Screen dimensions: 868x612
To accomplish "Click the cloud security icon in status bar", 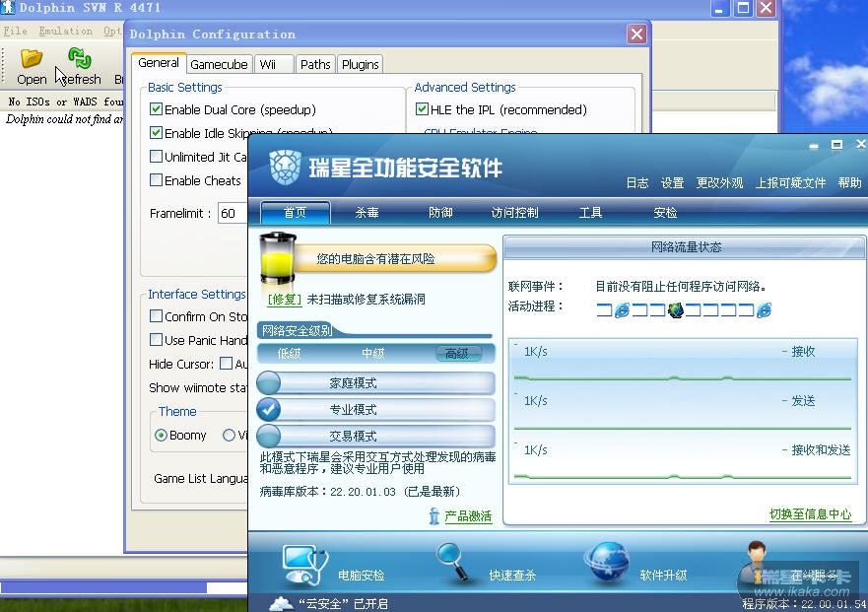I will click(281, 604).
